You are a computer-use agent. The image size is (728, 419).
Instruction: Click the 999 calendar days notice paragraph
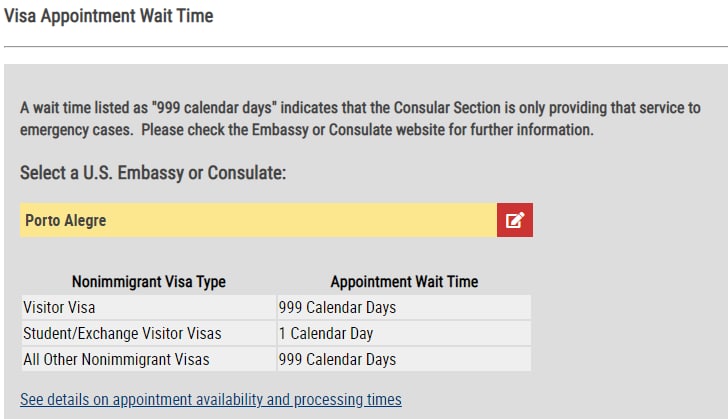360,118
